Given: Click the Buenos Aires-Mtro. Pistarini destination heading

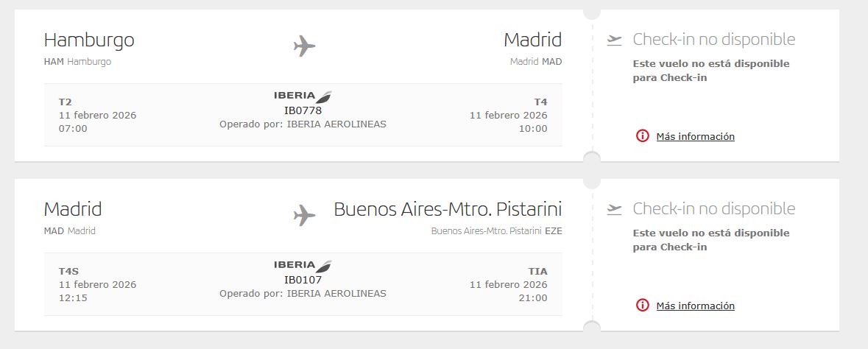Looking at the screenshot, I should (x=448, y=209).
